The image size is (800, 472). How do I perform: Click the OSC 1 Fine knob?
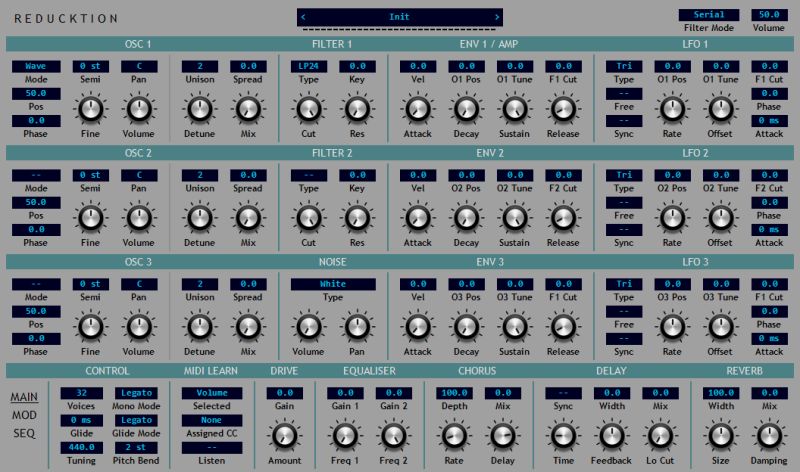(90, 109)
